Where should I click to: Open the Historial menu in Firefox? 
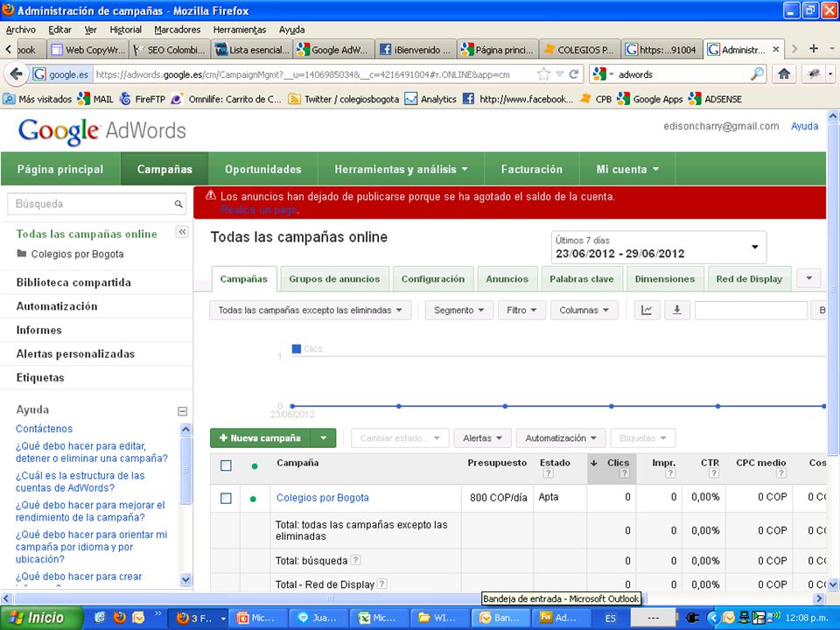click(125, 30)
